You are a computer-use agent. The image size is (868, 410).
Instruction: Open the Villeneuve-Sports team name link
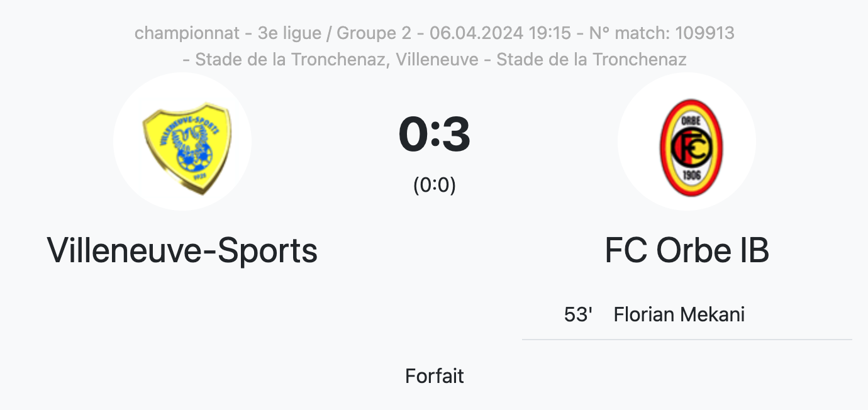click(182, 250)
